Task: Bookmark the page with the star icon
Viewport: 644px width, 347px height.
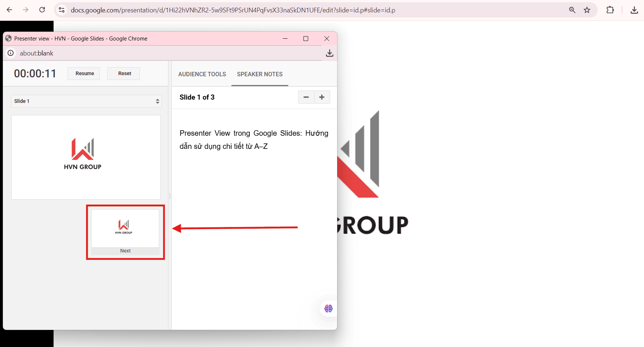Action: [x=587, y=10]
